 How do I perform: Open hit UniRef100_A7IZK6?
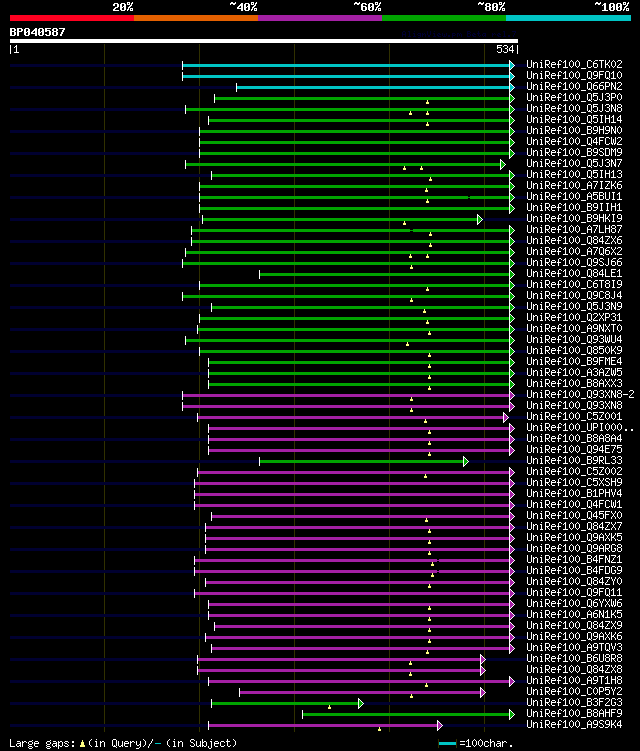pyautogui.click(x=574, y=185)
